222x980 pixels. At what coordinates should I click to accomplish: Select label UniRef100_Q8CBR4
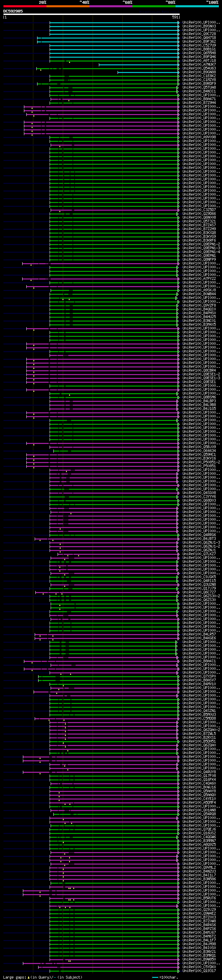(199, 371)
